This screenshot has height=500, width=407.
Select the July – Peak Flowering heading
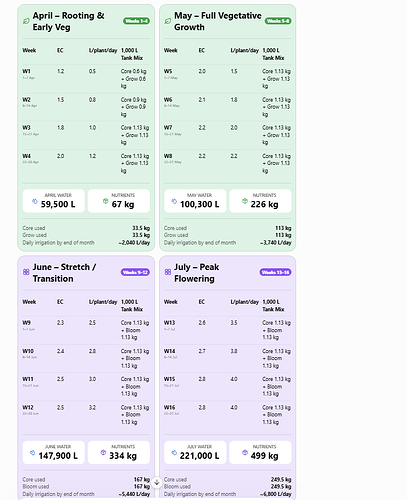[x=197, y=273]
